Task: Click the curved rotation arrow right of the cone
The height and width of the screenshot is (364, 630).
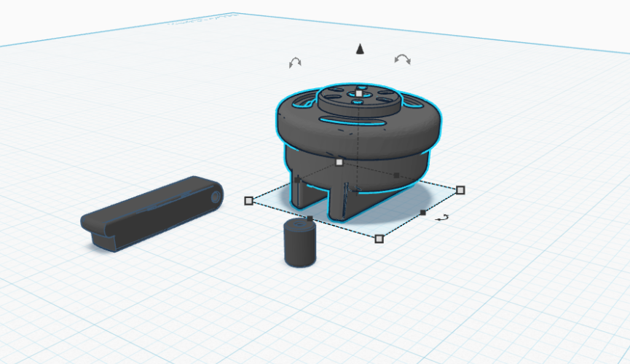Action: pyautogui.click(x=403, y=60)
